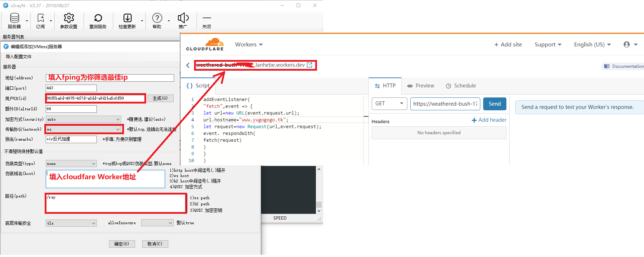Click the Cloudflare logo
The image size is (644, 257).
tap(205, 44)
